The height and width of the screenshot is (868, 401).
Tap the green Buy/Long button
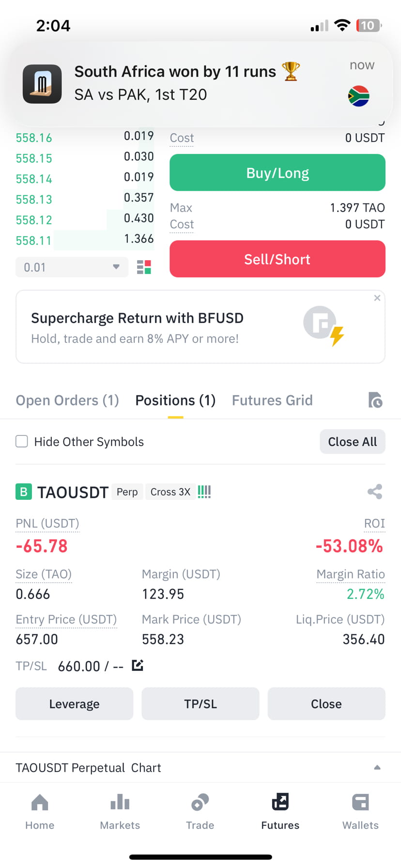coord(278,173)
